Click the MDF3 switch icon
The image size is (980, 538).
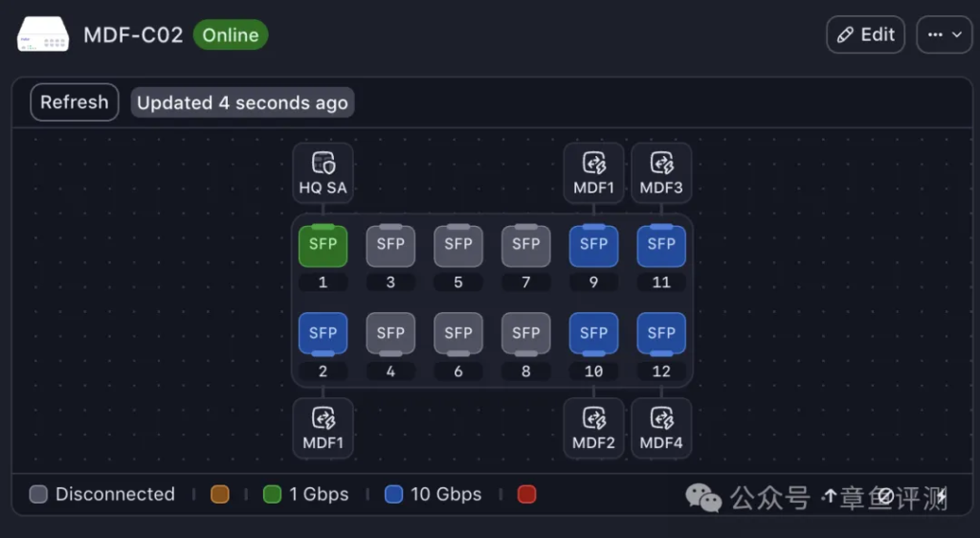click(661, 164)
